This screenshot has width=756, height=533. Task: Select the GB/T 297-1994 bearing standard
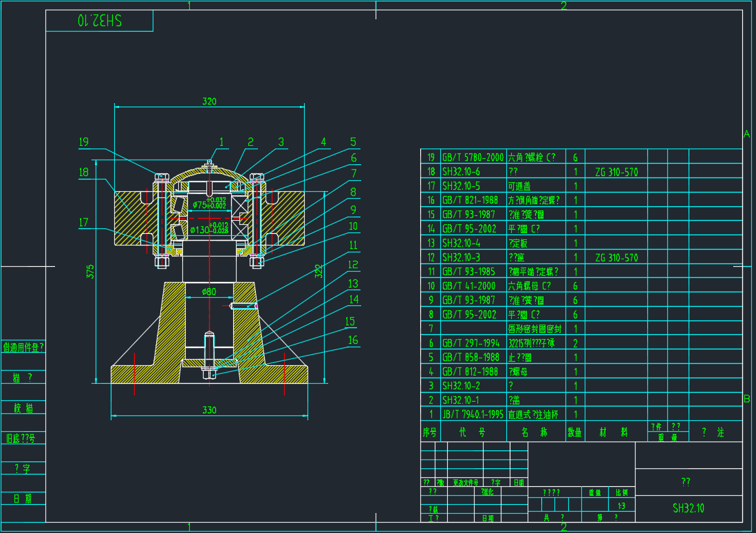coord(471,343)
